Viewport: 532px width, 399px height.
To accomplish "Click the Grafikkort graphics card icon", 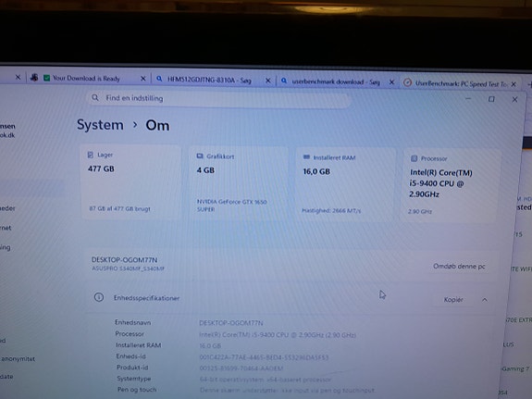I will 200,156.
